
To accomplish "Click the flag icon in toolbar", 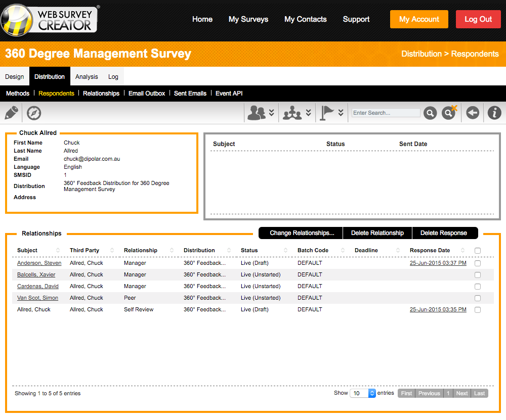I will (327, 113).
